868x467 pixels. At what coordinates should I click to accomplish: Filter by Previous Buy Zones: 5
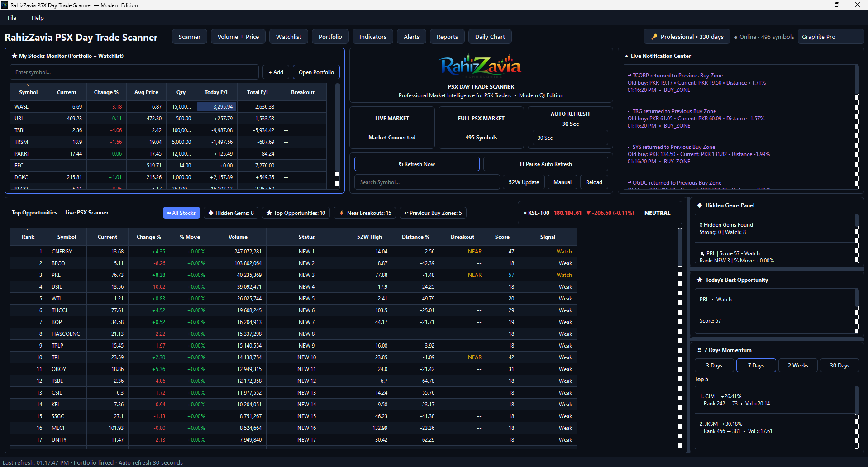pos(433,213)
